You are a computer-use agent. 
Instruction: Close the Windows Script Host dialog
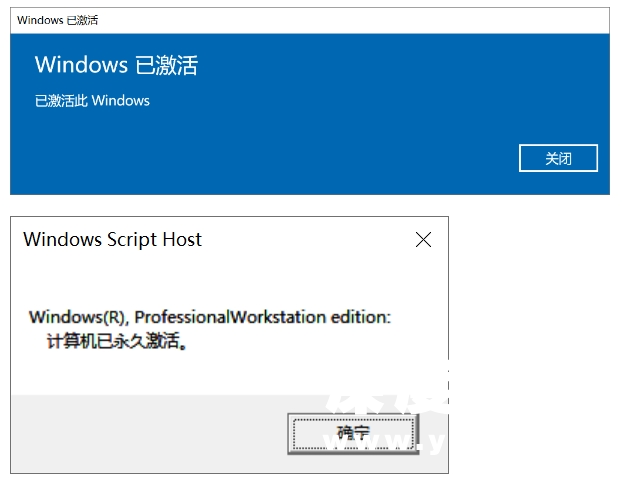[423, 240]
